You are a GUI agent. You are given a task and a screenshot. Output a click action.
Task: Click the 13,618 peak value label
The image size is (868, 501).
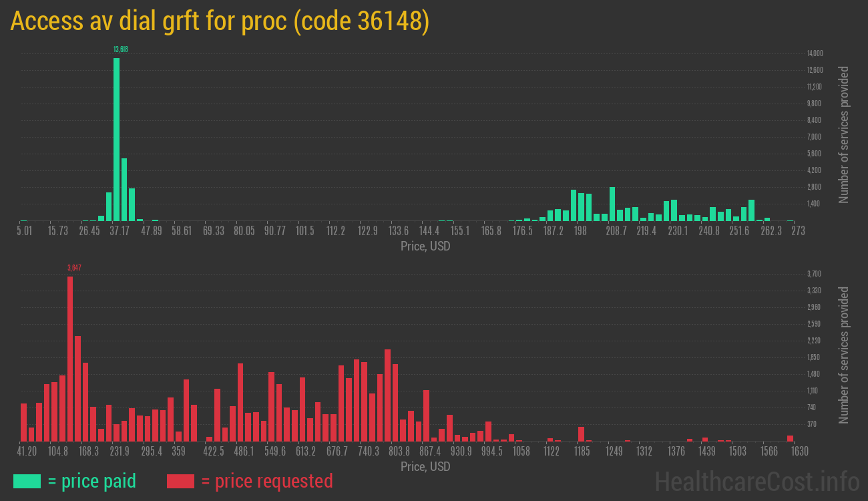pyautogui.click(x=120, y=49)
